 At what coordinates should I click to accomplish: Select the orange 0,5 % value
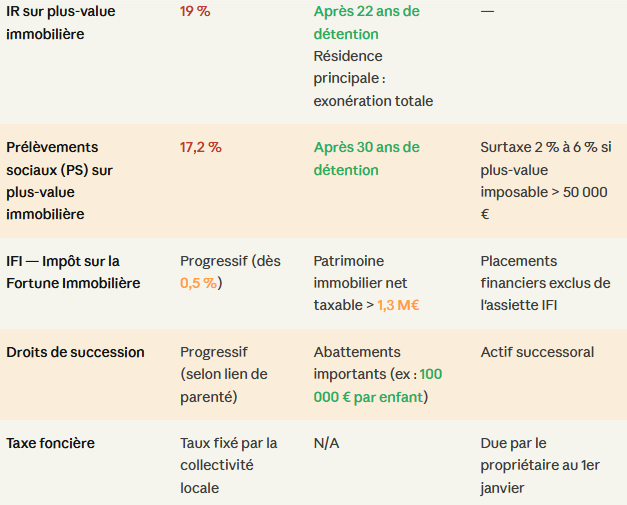(x=198, y=283)
